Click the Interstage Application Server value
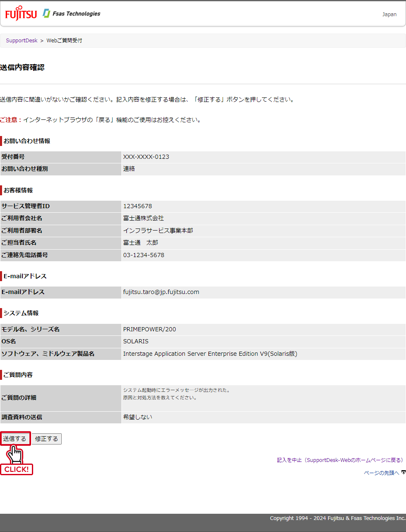The width and height of the screenshot is (406, 532). pos(210,354)
